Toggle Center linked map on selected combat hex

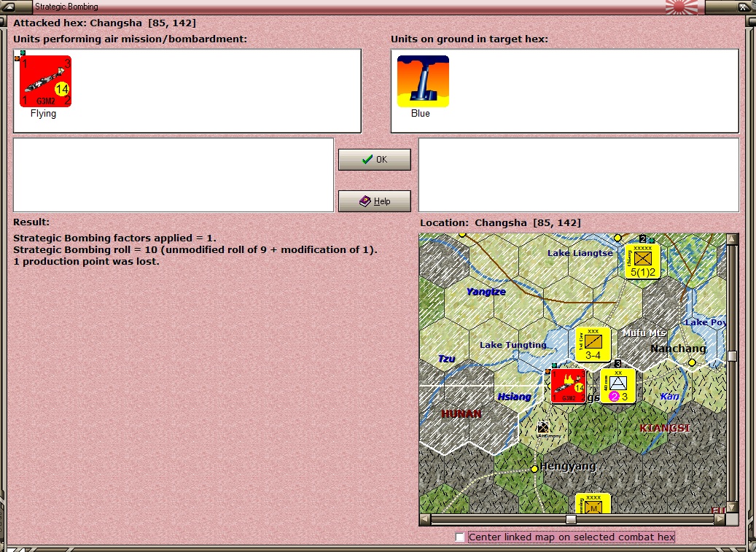(460, 537)
